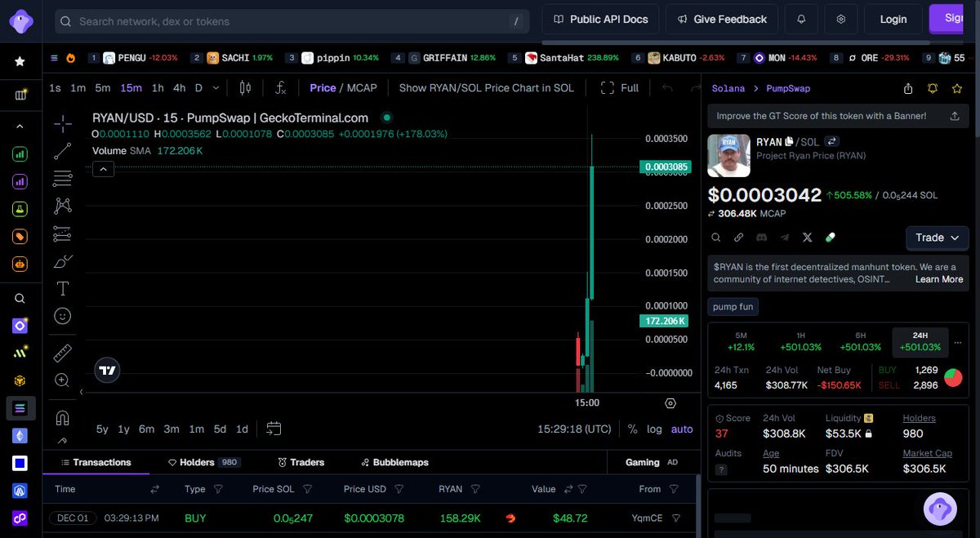The height and width of the screenshot is (538, 980).
Task: Swap RYAN/SOL pair order
Action: pyautogui.click(x=831, y=142)
